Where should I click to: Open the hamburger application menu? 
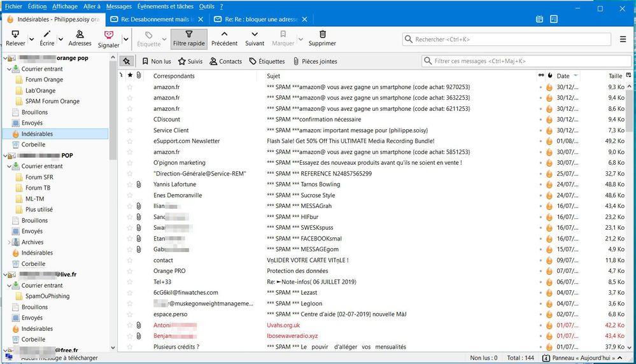click(x=623, y=39)
